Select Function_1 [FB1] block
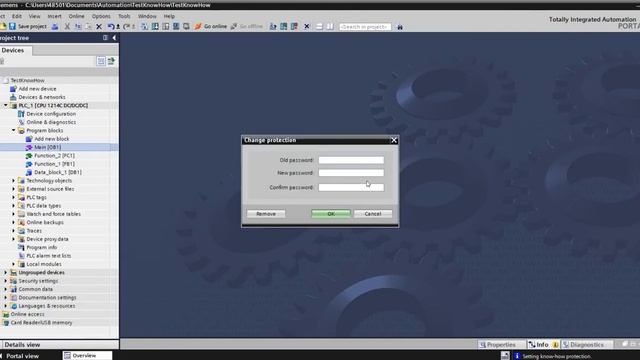This screenshot has width=640, height=360. click(54, 164)
